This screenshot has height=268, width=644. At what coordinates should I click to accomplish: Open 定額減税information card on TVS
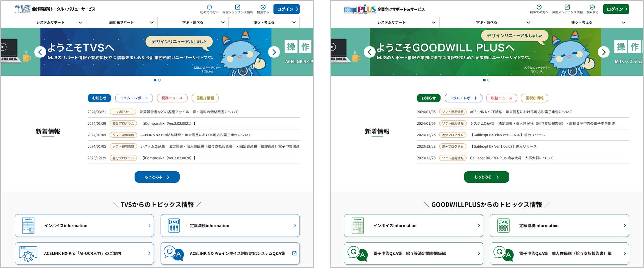click(x=230, y=226)
